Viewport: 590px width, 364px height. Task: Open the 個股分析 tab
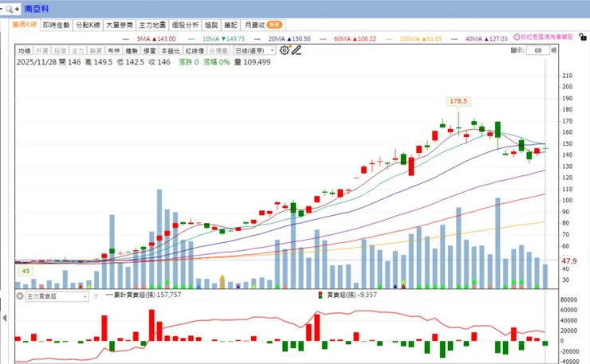click(x=185, y=25)
